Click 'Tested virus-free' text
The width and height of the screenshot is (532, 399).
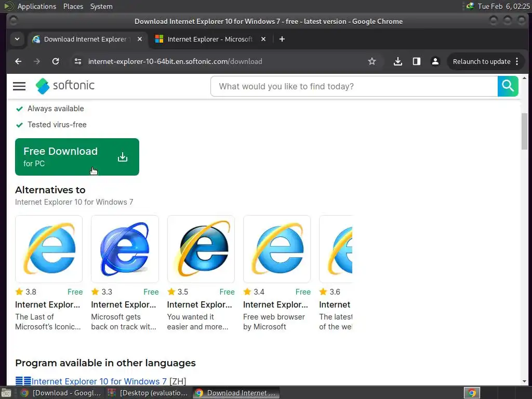57,125
